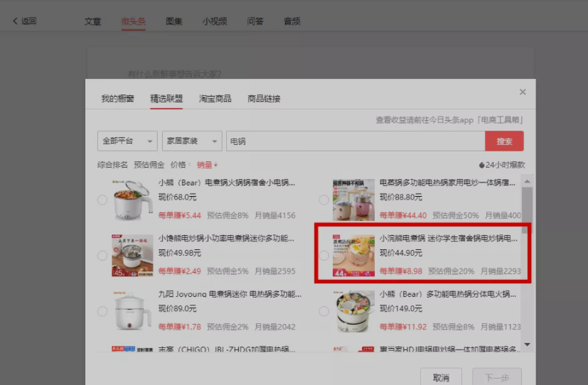This screenshot has height=385, width=588.
Task: Click the 24小时爆款 fire icon
Action: pyautogui.click(x=481, y=165)
